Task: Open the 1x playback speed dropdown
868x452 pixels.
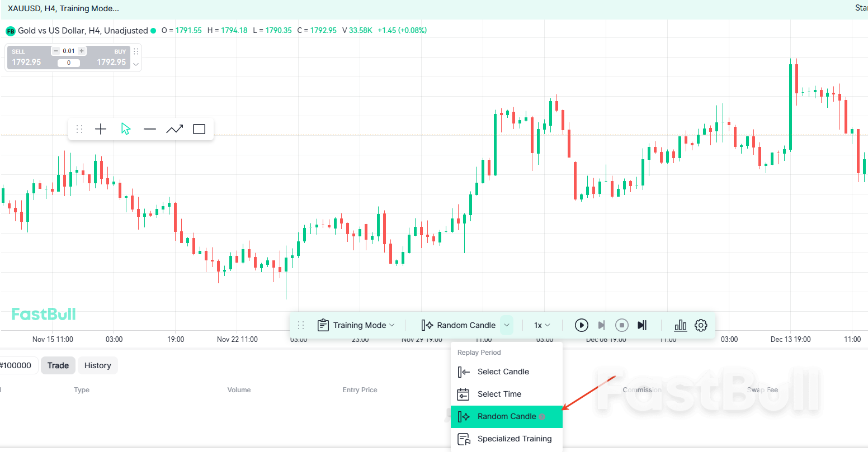Action: [x=541, y=325]
